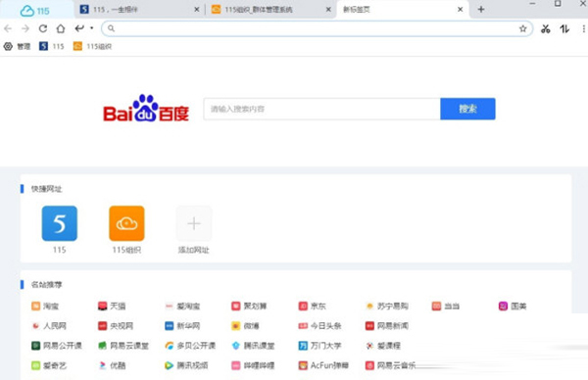Open the downloads/transfer arrows icon

click(564, 28)
